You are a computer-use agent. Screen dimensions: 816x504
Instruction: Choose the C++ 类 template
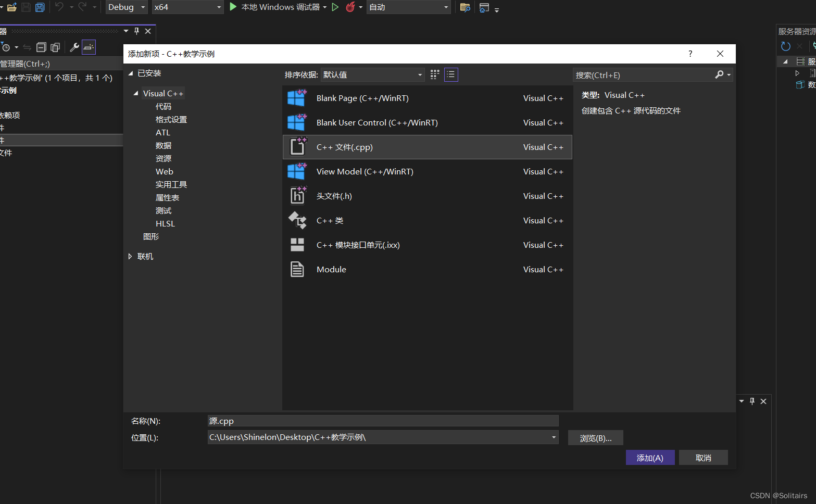(x=427, y=221)
